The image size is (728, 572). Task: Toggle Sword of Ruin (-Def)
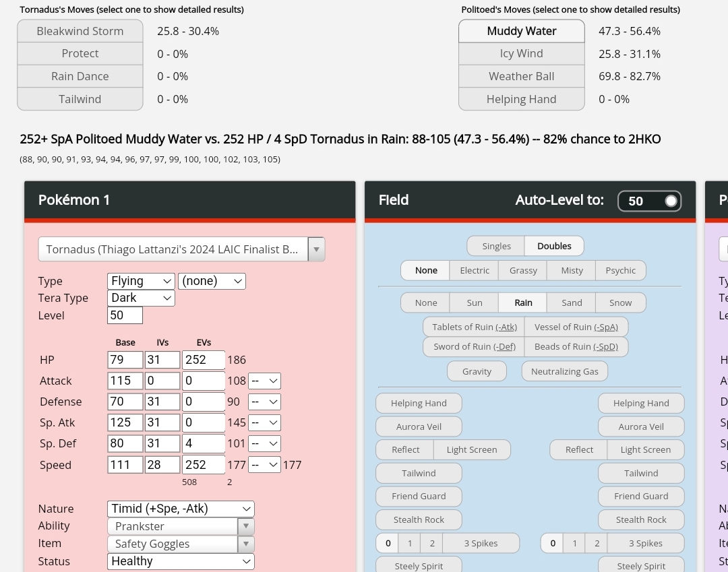474,346
